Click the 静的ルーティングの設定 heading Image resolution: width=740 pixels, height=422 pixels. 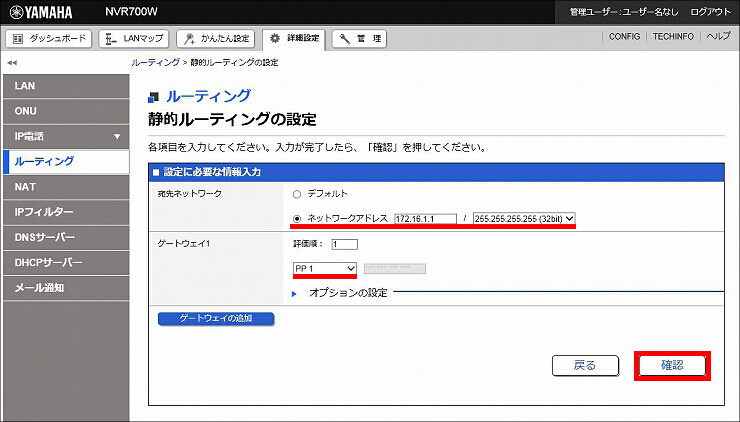point(232,119)
